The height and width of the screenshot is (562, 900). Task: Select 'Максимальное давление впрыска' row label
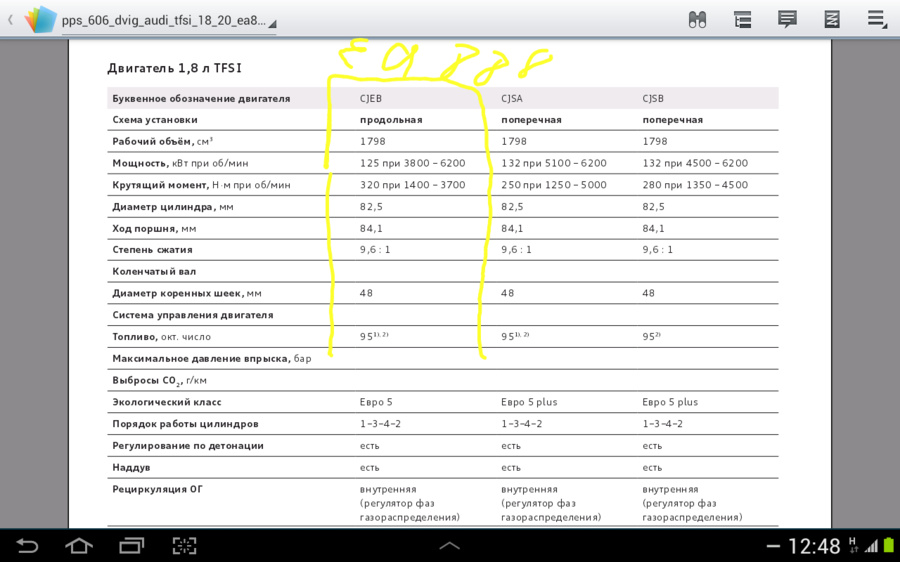(212, 359)
